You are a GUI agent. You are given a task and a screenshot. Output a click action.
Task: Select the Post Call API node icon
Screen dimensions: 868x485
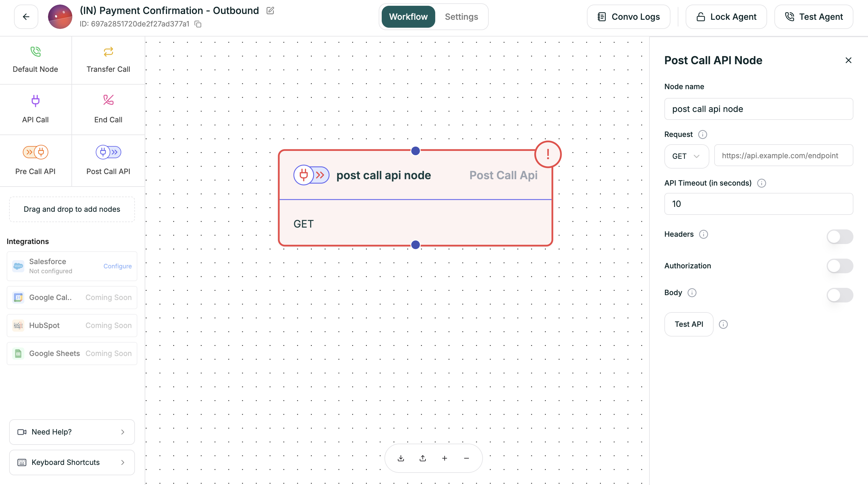(108, 152)
